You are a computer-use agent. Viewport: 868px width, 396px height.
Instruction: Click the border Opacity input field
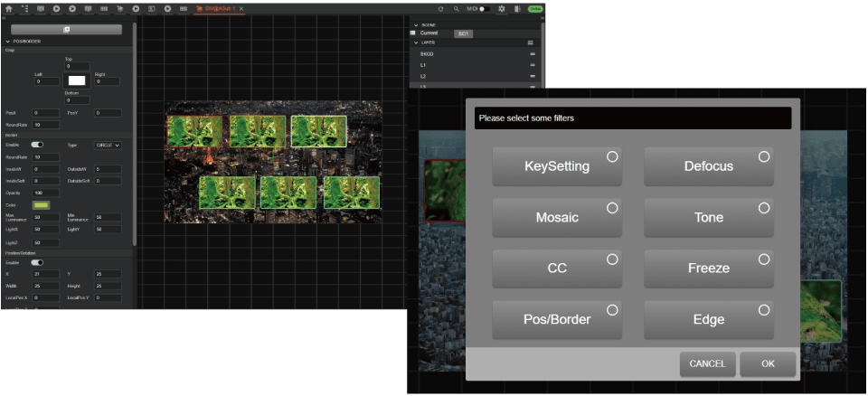coord(46,193)
